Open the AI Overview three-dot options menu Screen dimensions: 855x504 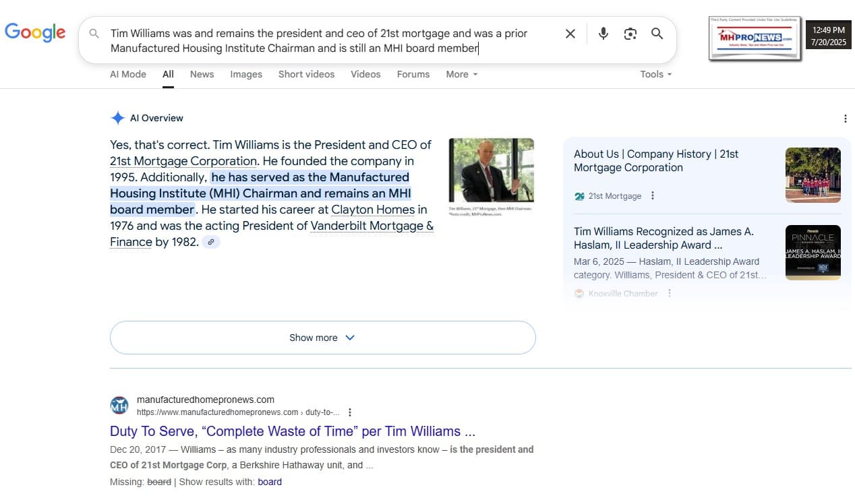click(x=846, y=119)
